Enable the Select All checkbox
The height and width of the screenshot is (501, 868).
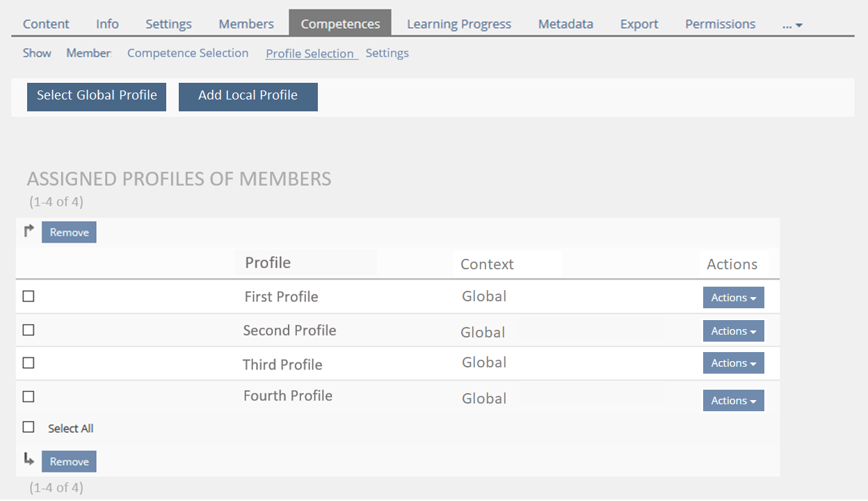click(x=29, y=427)
